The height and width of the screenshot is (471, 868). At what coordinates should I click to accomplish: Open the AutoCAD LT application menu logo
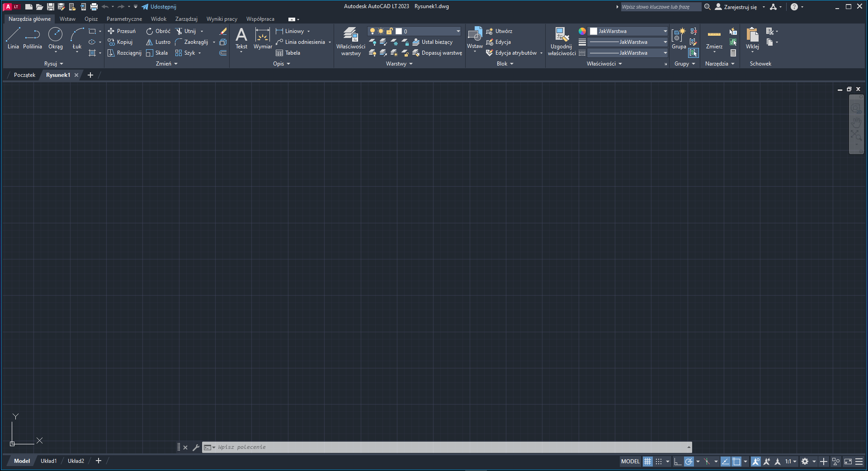pyautogui.click(x=11, y=7)
